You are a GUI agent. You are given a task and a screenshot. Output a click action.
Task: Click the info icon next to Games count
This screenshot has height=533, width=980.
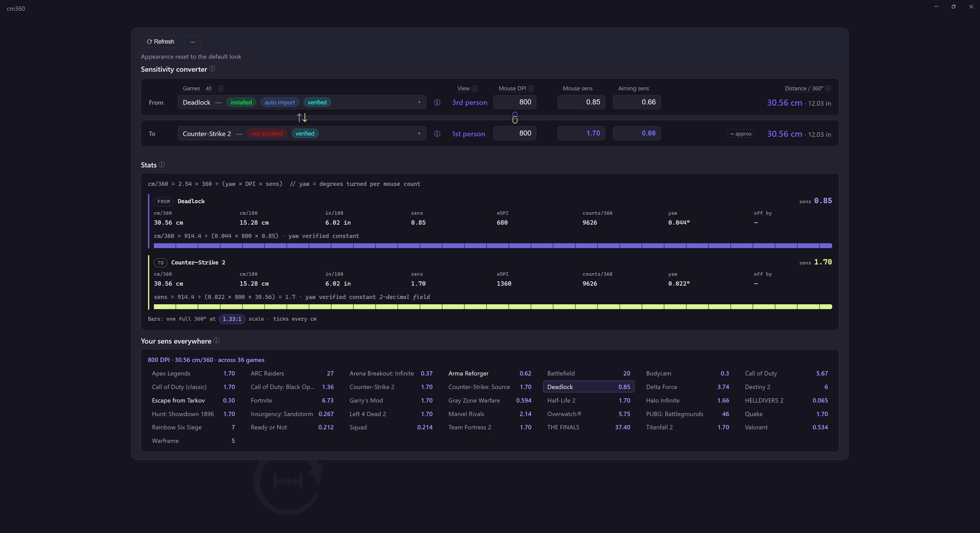[221, 88]
